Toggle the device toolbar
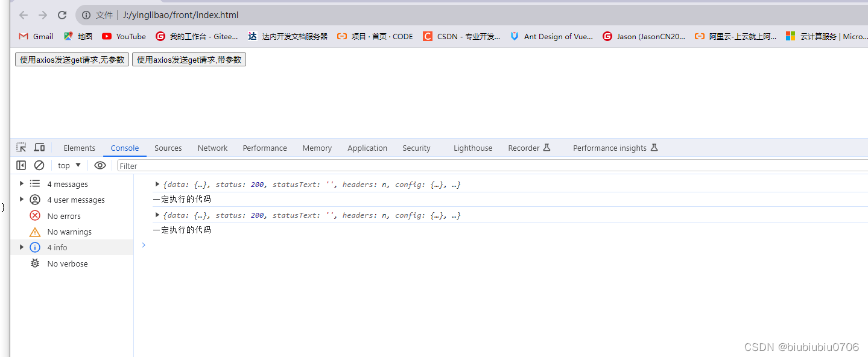Image resolution: width=868 pixels, height=357 pixels. 39,147
